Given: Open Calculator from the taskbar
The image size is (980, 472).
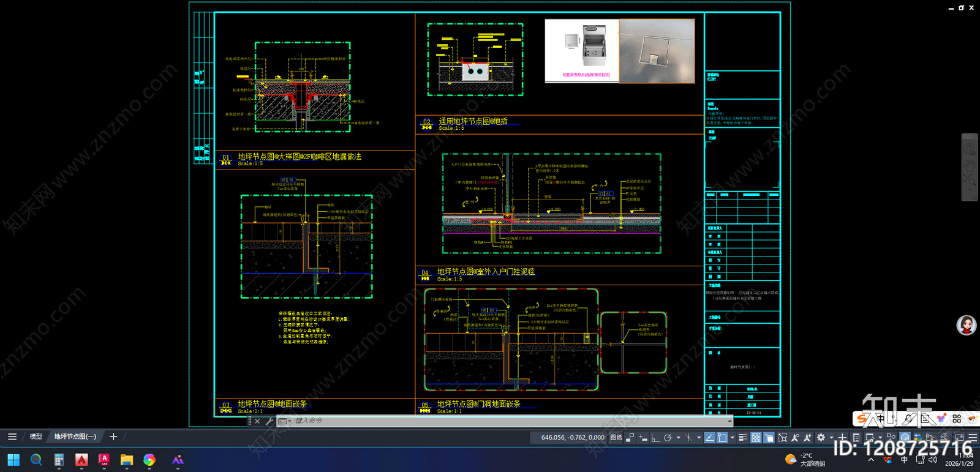Looking at the screenshot, I should 59,460.
